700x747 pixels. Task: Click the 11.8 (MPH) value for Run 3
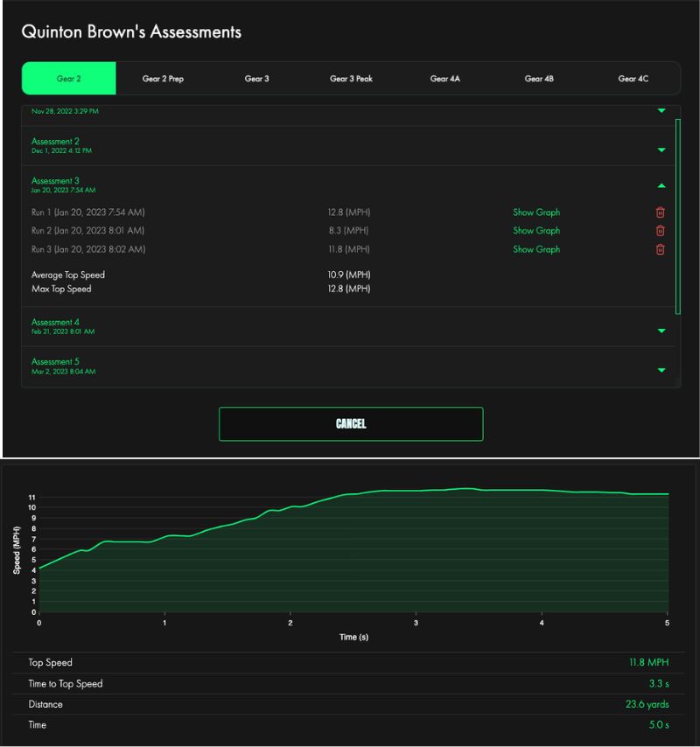349,249
